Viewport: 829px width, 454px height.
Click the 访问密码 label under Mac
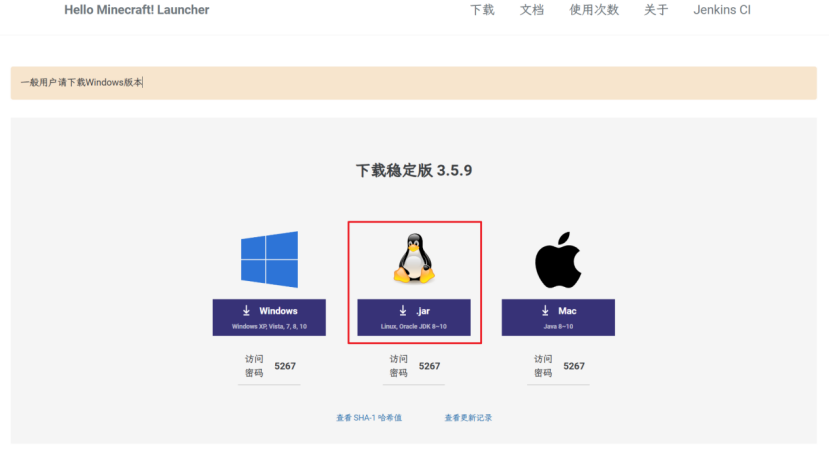[x=543, y=366]
